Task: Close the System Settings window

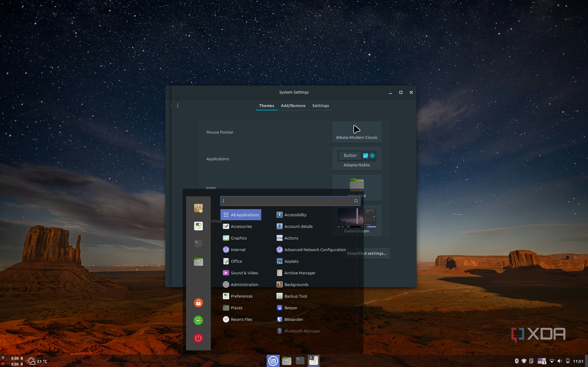Action: click(x=411, y=93)
